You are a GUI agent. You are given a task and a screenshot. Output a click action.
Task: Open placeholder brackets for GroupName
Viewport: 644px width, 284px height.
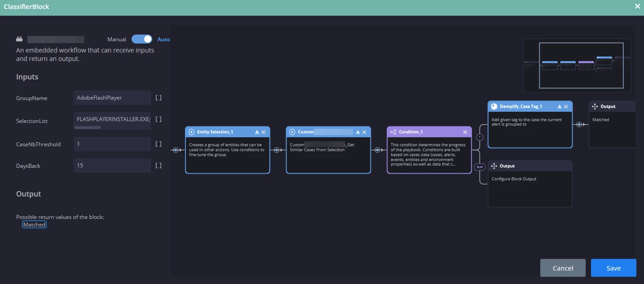[x=159, y=98]
